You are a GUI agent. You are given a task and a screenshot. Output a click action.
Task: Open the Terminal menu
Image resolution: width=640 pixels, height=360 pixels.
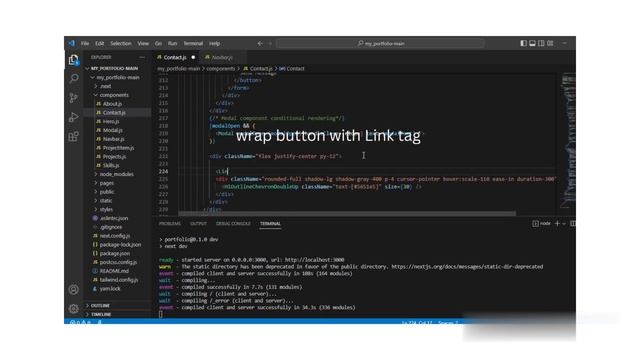[x=193, y=43]
